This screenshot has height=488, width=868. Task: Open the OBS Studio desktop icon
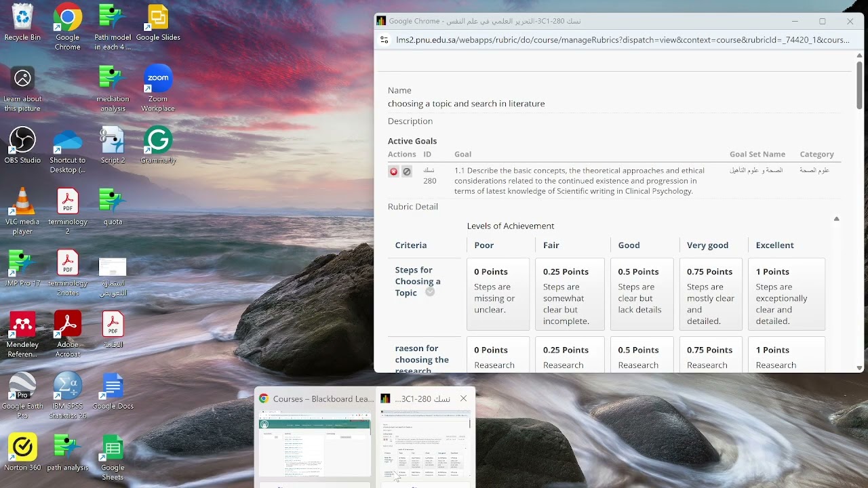coord(22,146)
